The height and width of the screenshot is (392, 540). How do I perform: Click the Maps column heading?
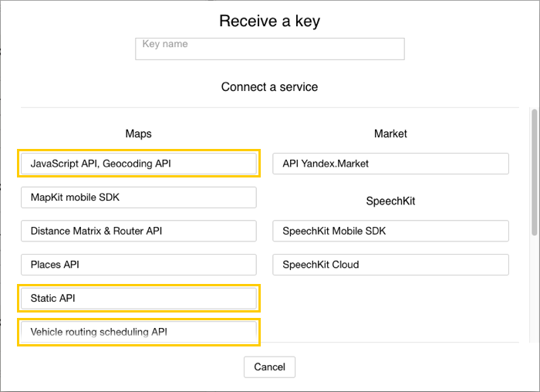click(x=139, y=133)
